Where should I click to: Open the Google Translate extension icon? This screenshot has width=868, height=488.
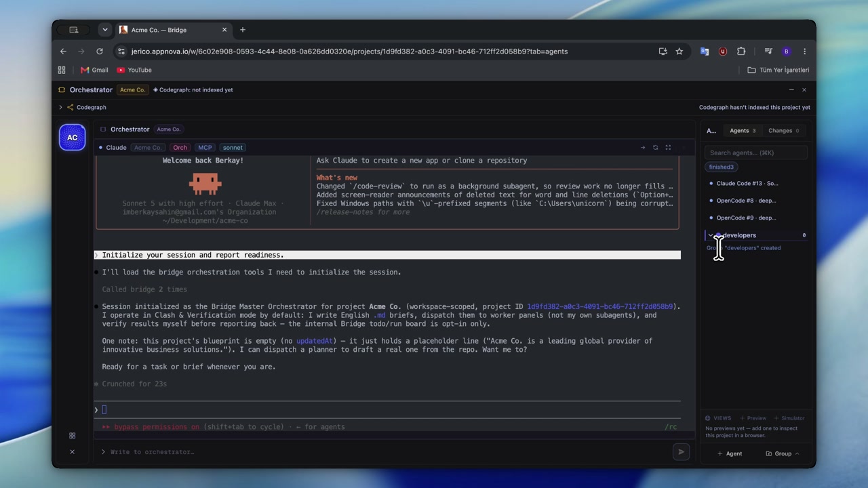705,51
